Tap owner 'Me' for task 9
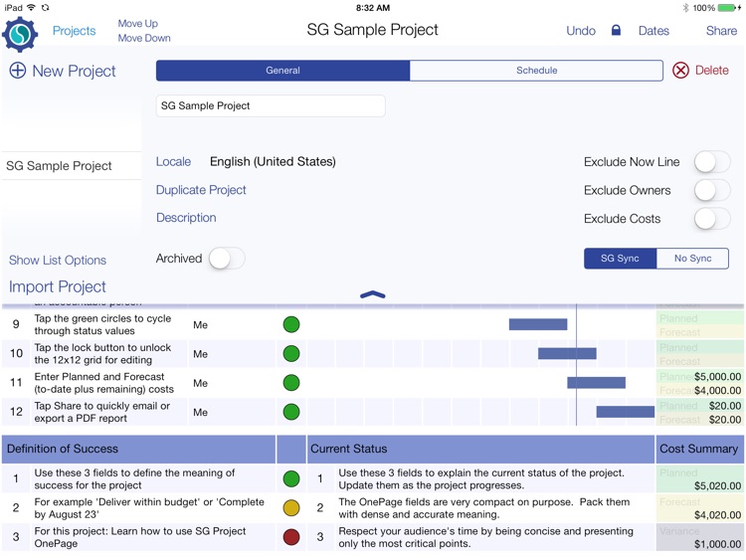746x560 pixels. click(200, 325)
